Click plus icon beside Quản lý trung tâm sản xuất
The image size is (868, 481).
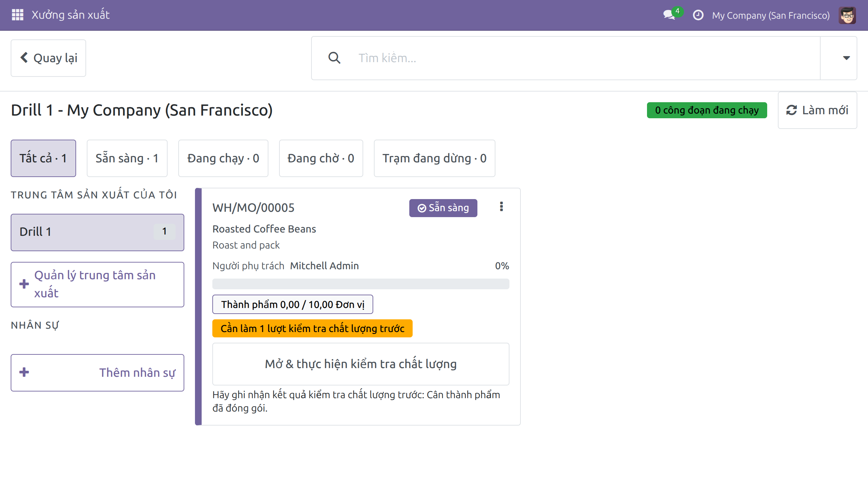point(24,284)
